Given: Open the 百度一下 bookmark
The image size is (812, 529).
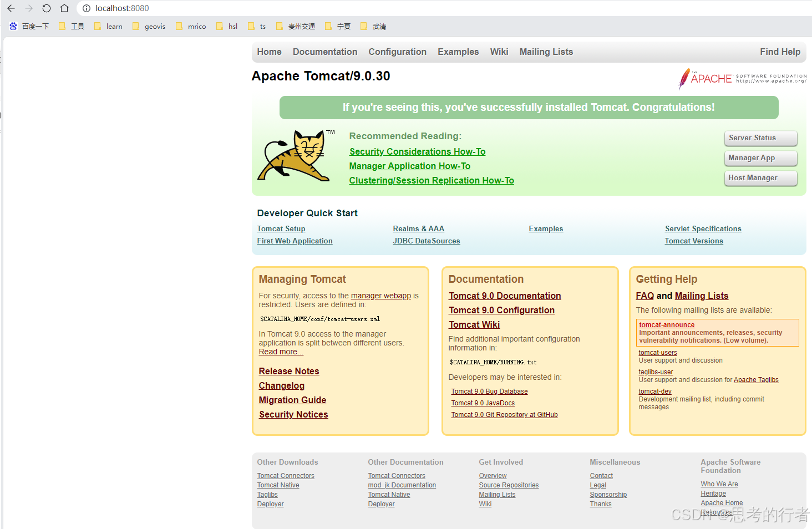Looking at the screenshot, I should 29,26.
